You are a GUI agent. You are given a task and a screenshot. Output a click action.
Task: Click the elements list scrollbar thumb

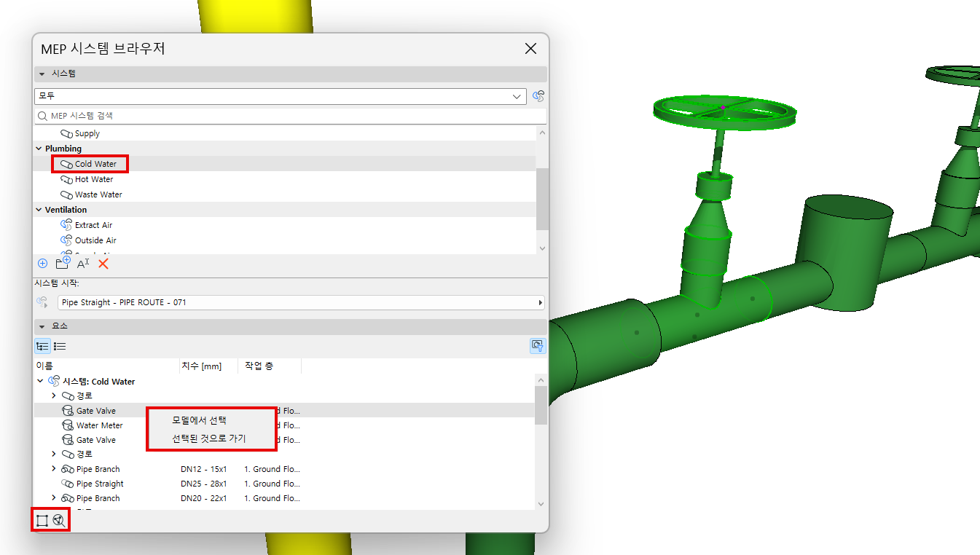541,405
